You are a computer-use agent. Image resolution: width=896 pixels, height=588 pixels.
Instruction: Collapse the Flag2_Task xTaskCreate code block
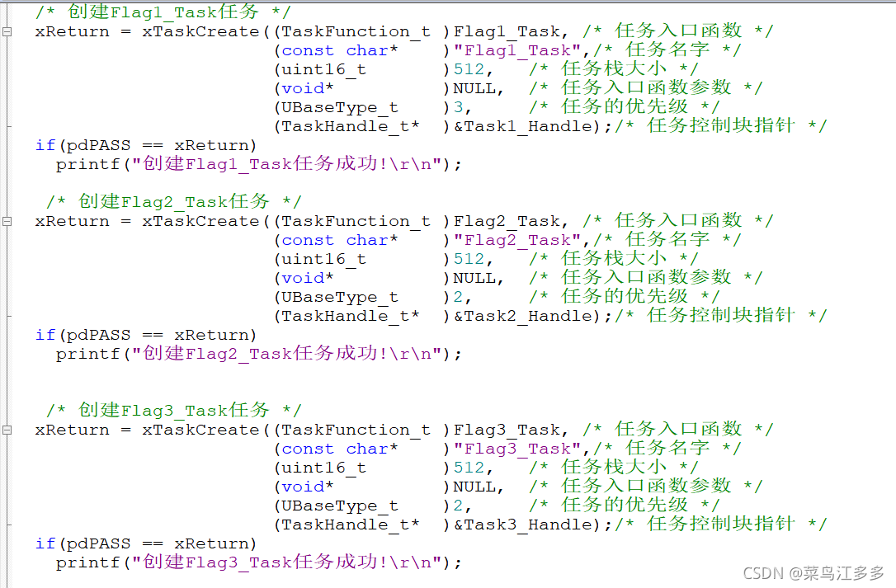pyautogui.click(x=7, y=222)
